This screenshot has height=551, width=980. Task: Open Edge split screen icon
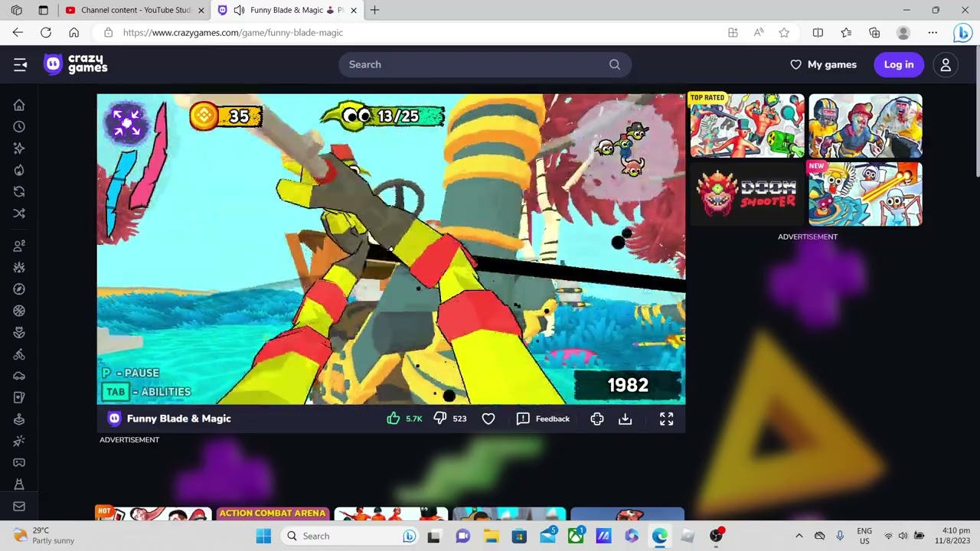(818, 32)
